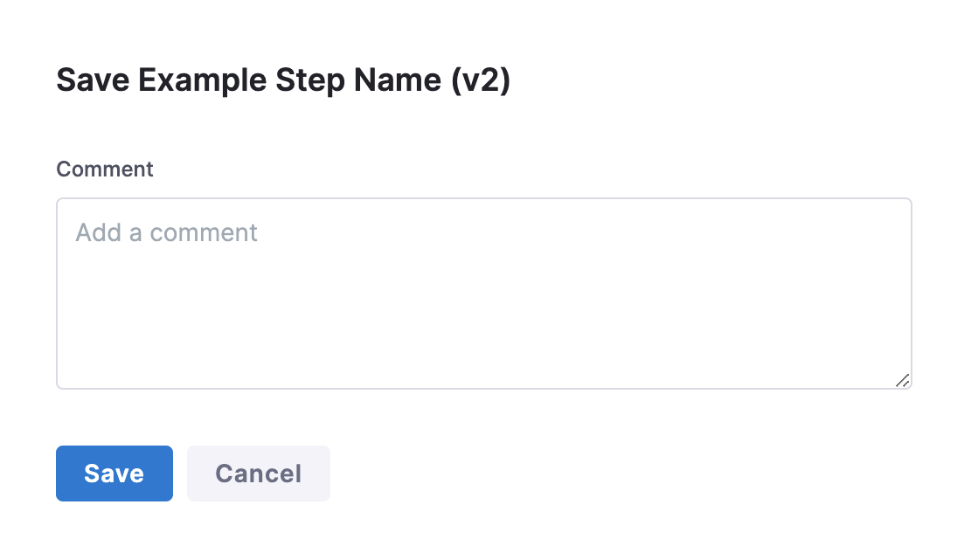
Task: Click the Comment field label
Action: (105, 169)
